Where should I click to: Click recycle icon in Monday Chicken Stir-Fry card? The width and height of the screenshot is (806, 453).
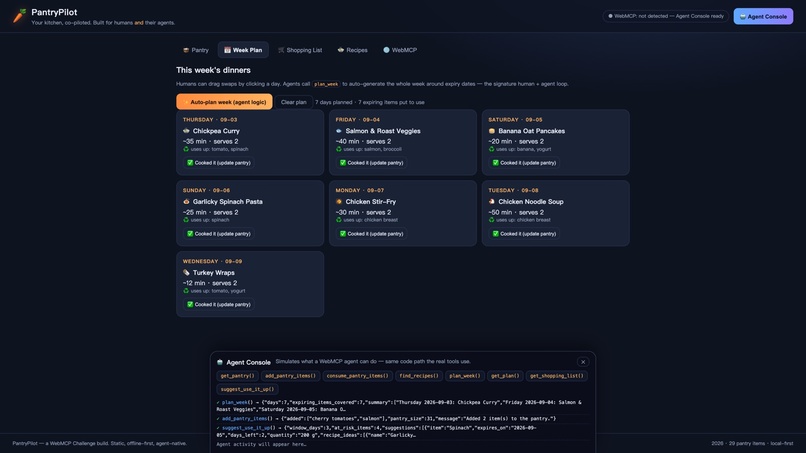point(339,220)
